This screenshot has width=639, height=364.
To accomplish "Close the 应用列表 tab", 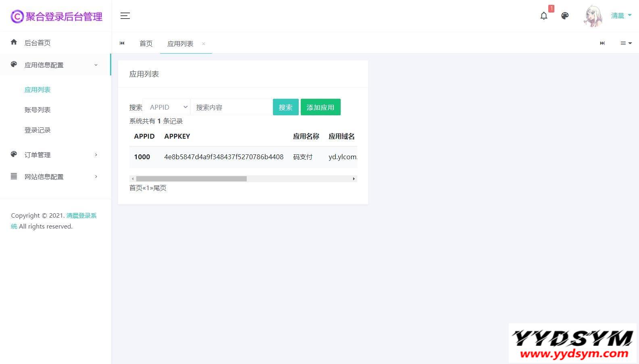I will pyautogui.click(x=204, y=44).
